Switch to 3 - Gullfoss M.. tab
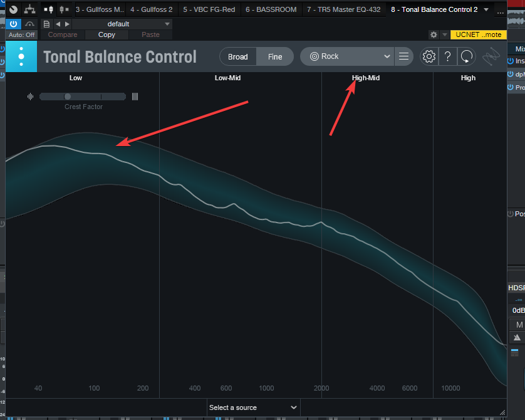Viewport: 525px width, 420px height. (100, 9)
